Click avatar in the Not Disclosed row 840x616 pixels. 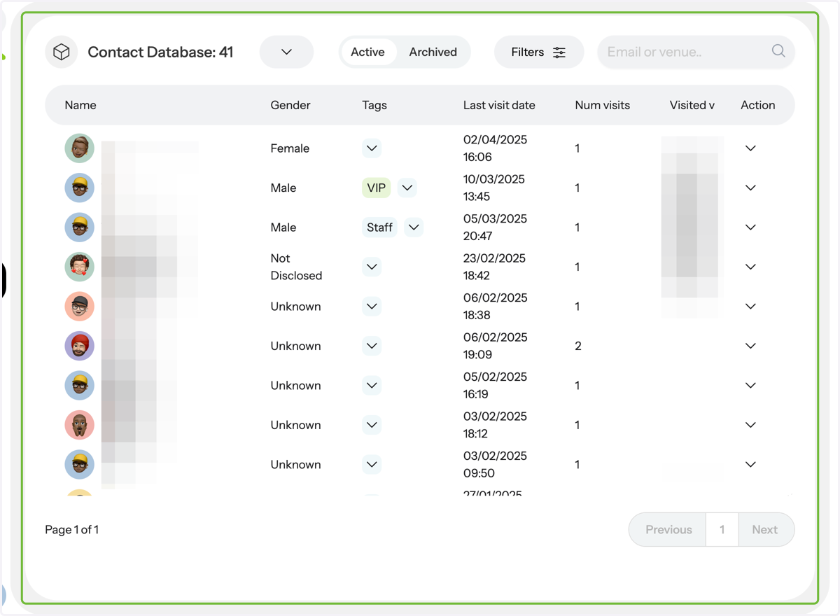coord(80,267)
